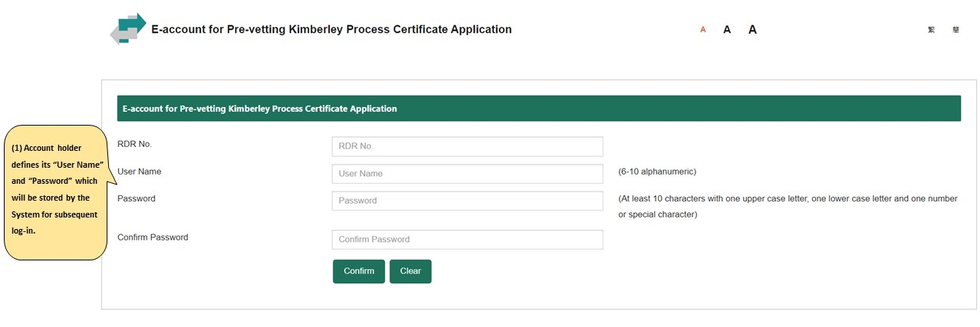Click the green arrows site logo
The image size is (980, 327).
pos(128,28)
